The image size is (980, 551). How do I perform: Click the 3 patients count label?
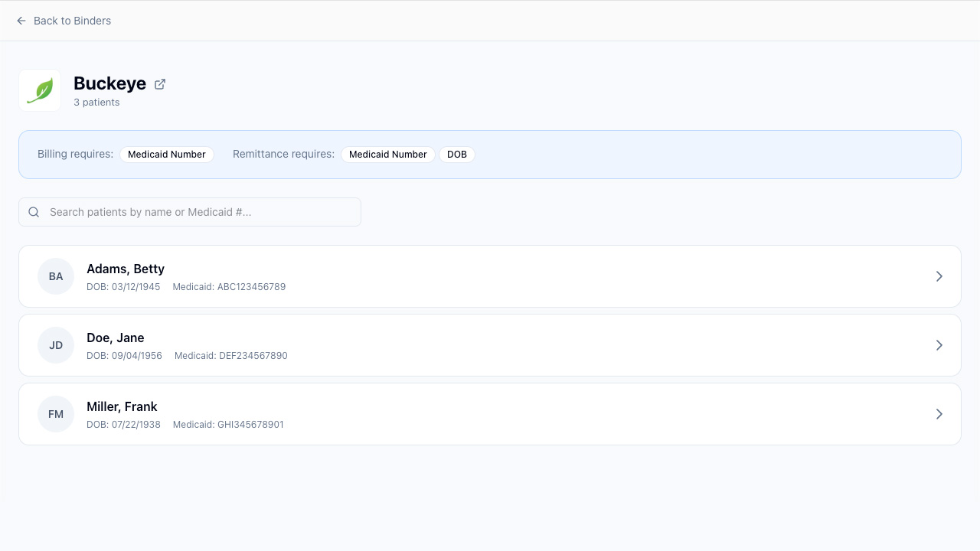[96, 103]
